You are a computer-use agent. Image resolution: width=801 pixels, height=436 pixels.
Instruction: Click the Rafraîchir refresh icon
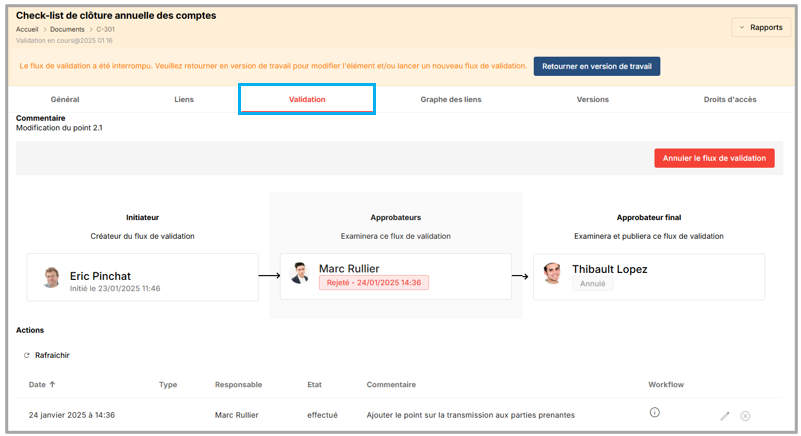(x=27, y=355)
